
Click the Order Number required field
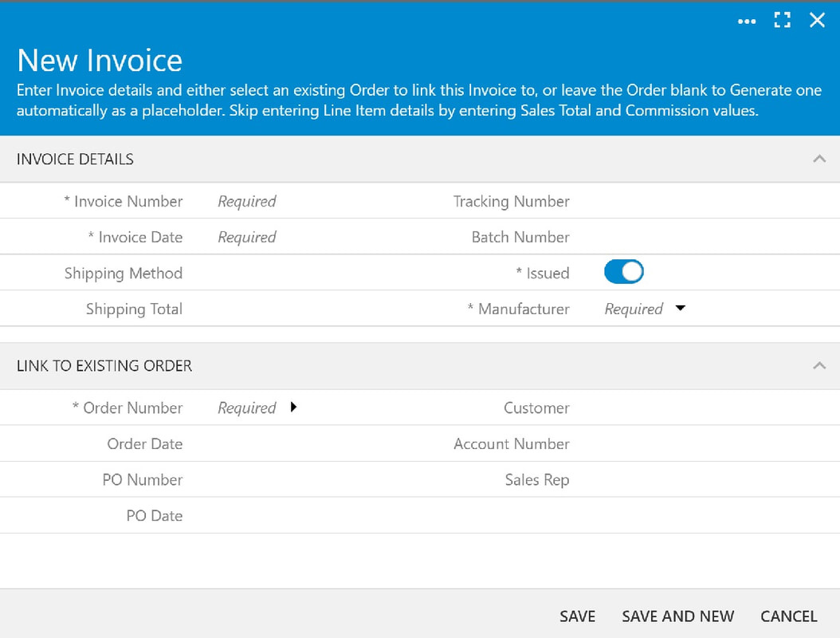(247, 408)
